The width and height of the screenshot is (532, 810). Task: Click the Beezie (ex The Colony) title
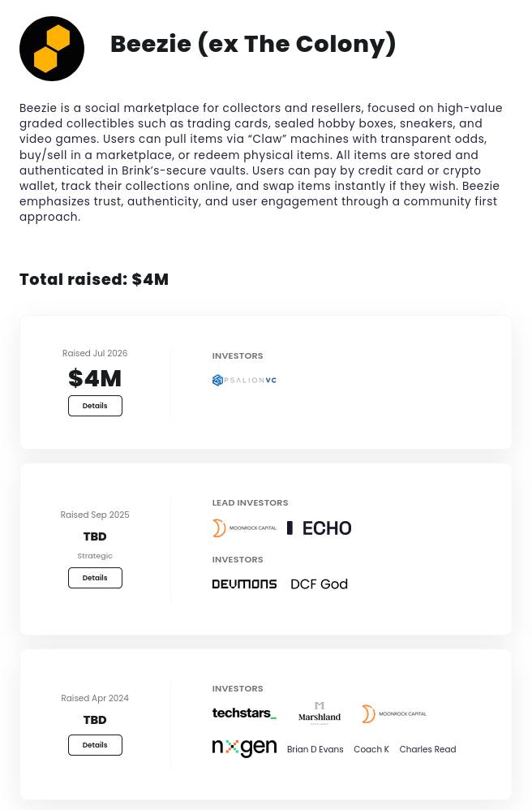tap(253, 44)
